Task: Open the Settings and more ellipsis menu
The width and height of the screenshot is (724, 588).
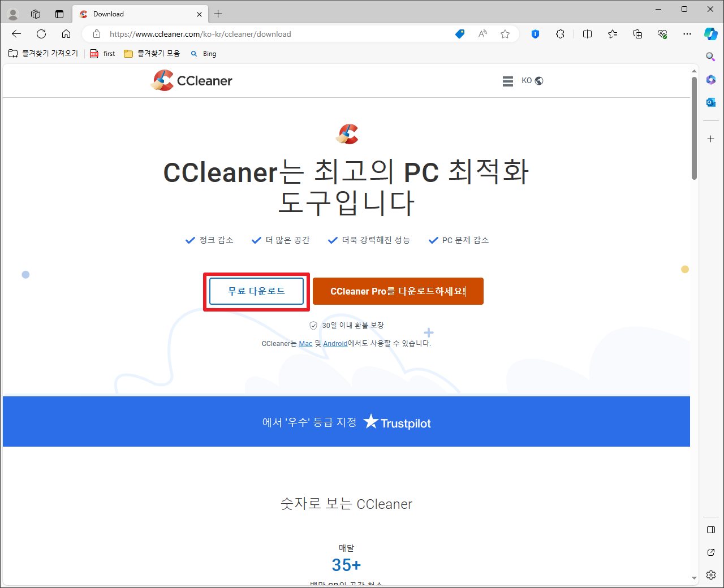Action: pos(687,34)
